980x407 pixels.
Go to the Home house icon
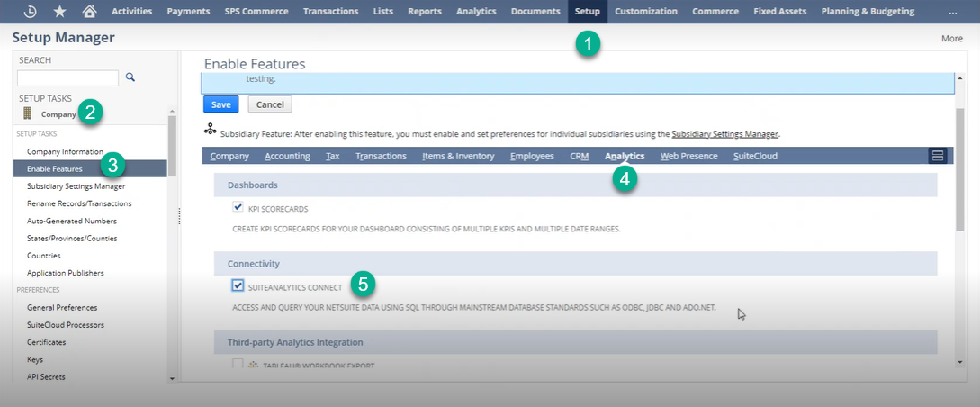point(89,12)
